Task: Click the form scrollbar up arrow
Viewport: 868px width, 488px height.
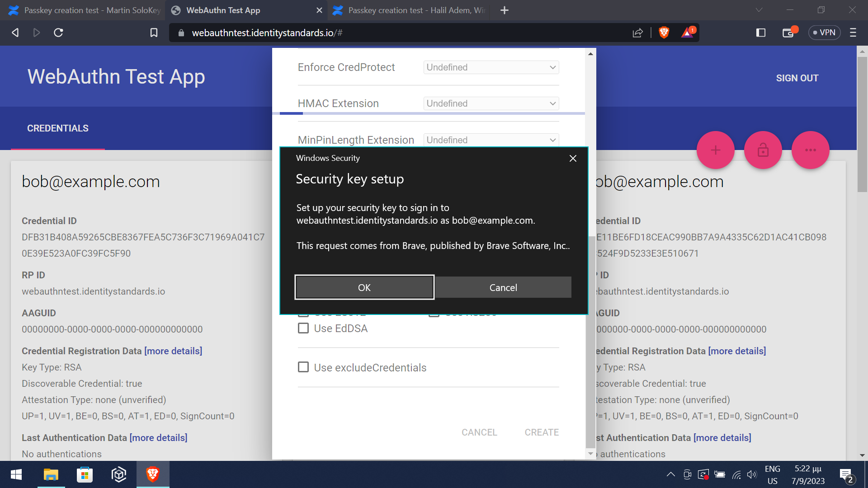Action: 590,54
